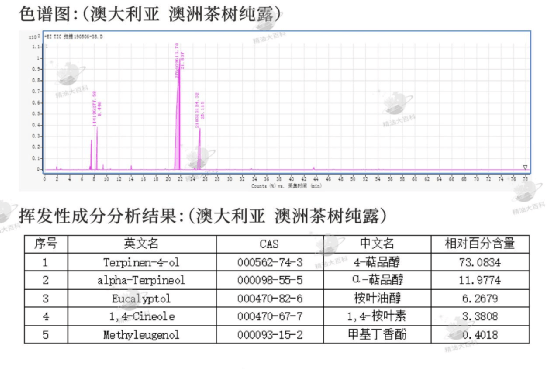This screenshot has height=369, width=553.
Task: Click the '+EI TIC' scan label in chart
Action: (74, 36)
